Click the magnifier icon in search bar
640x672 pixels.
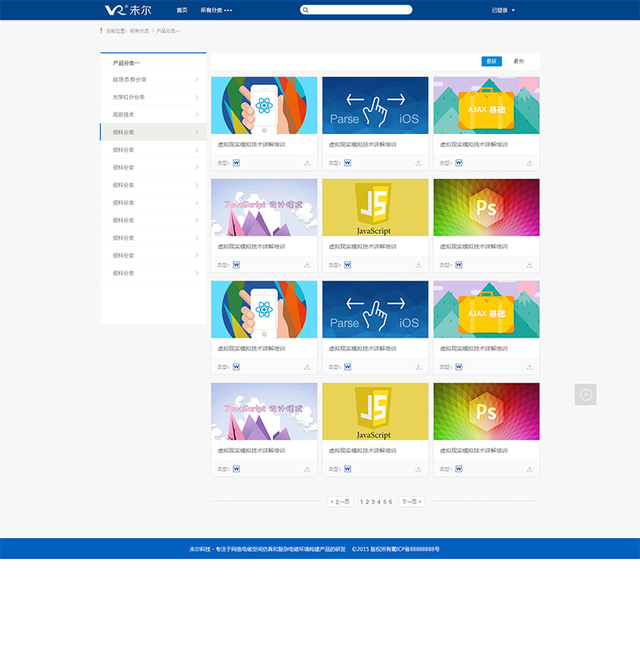306,10
